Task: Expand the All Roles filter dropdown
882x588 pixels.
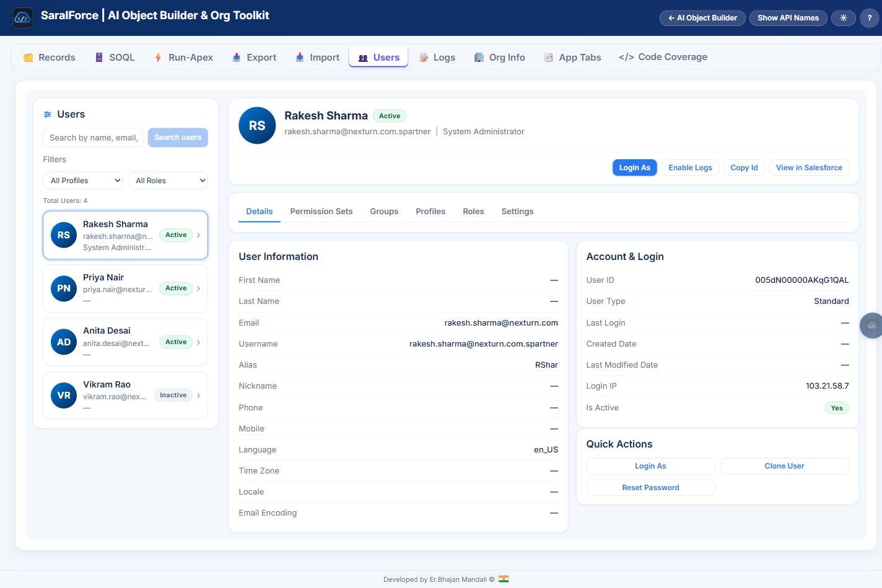Action: coord(168,181)
